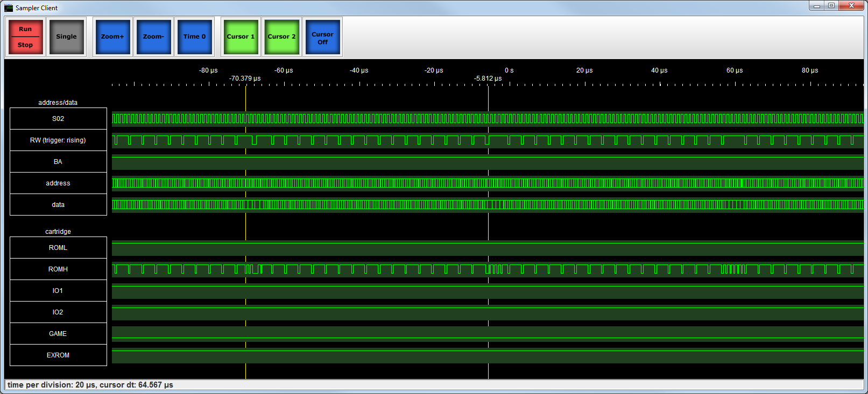The image size is (868, 394).
Task: Select the RW (trigger: rising) channel label
Action: point(58,140)
